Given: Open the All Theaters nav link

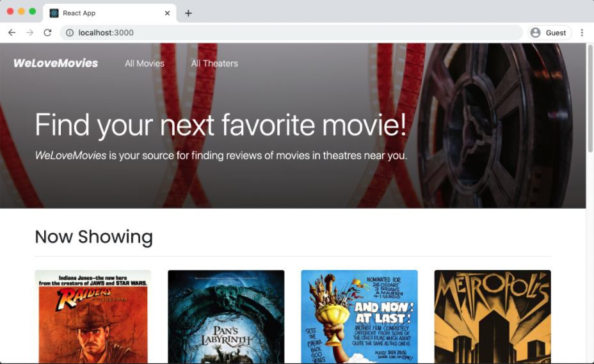Looking at the screenshot, I should pos(214,63).
